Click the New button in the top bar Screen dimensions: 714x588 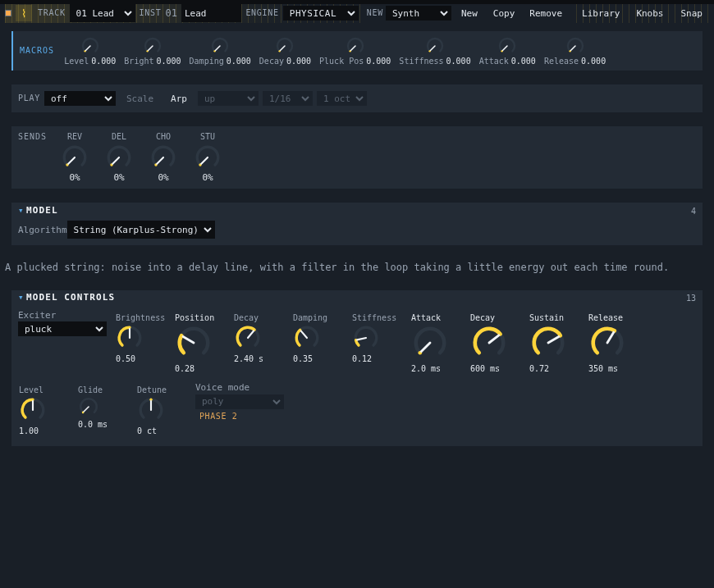pyautogui.click(x=469, y=13)
